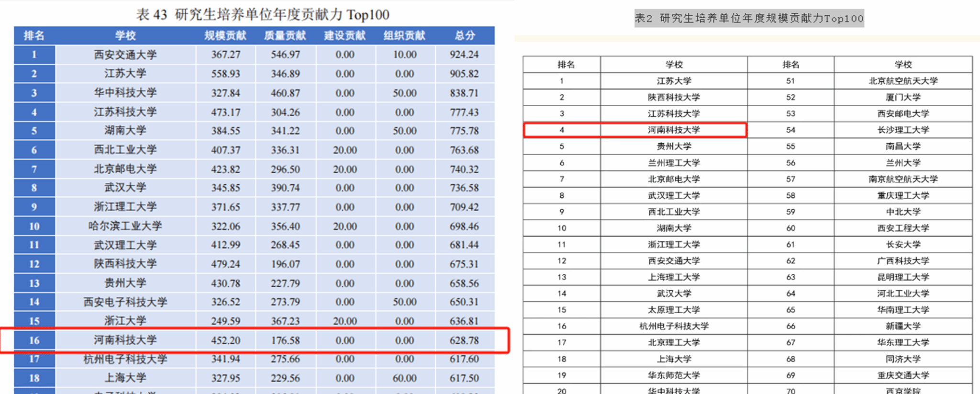Click 河南科技大学 in the left table's row 16
The width and height of the screenshot is (980, 394).
point(125,340)
